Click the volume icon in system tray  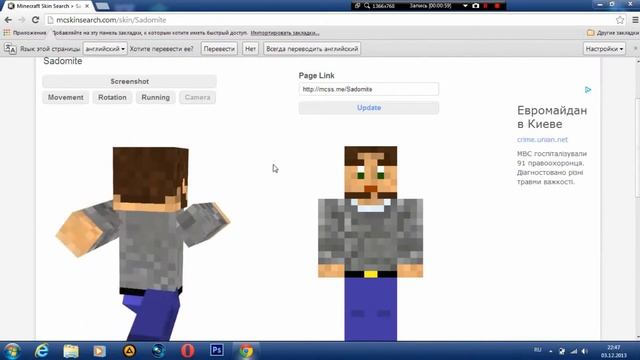(x=585, y=351)
